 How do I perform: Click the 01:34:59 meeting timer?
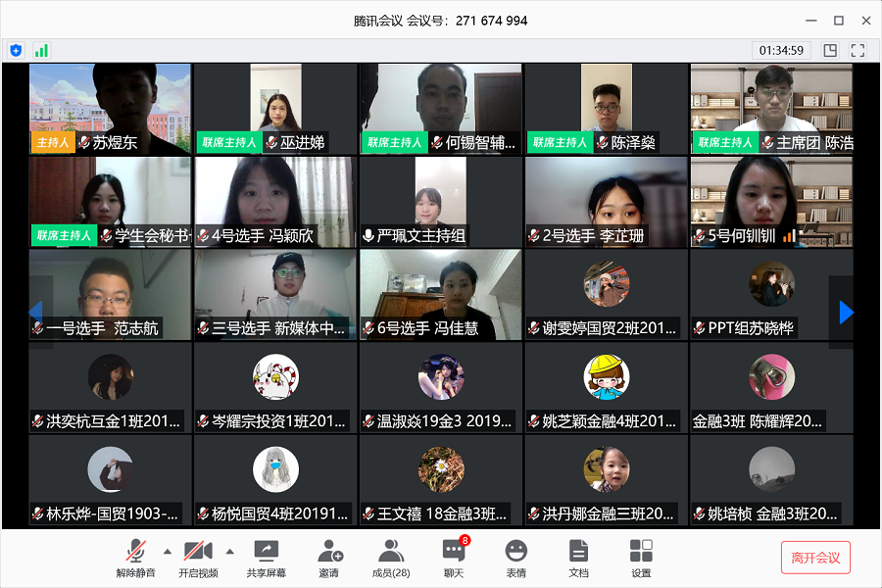[781, 50]
